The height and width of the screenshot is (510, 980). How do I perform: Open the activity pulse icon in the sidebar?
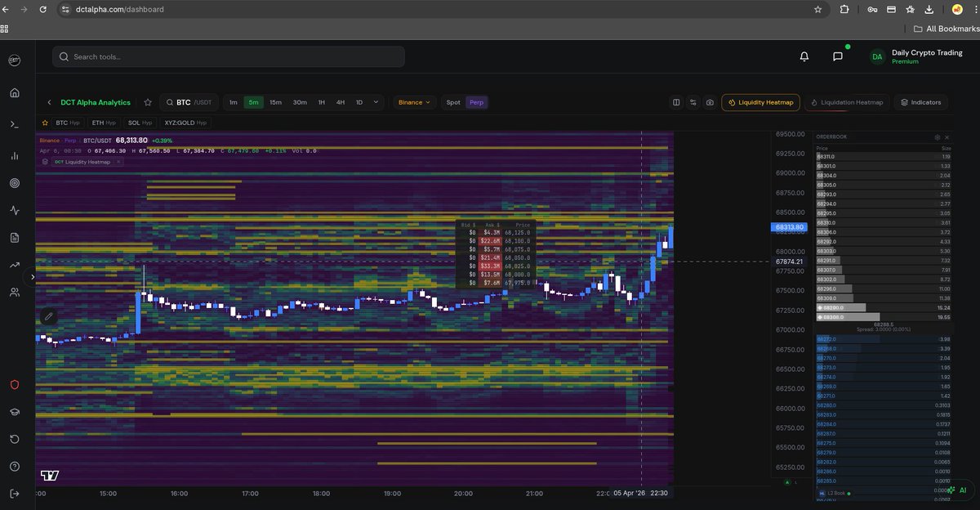point(14,210)
